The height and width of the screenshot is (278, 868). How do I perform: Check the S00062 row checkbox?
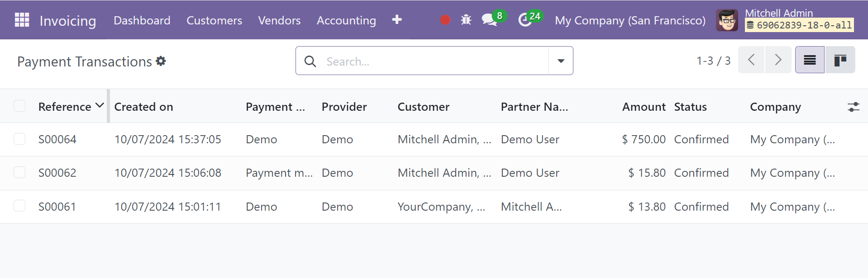pos(19,172)
